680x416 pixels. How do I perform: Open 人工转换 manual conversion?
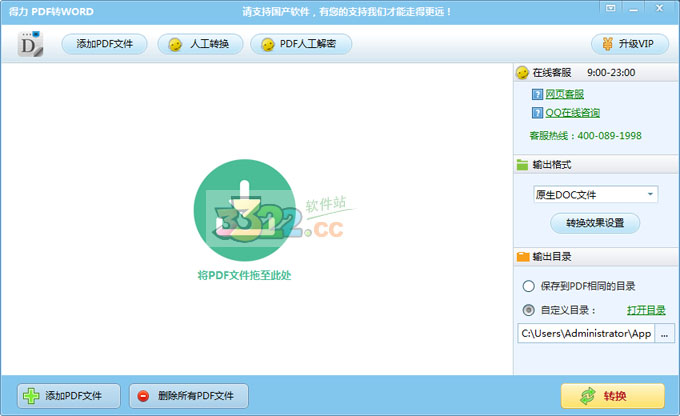[200, 44]
